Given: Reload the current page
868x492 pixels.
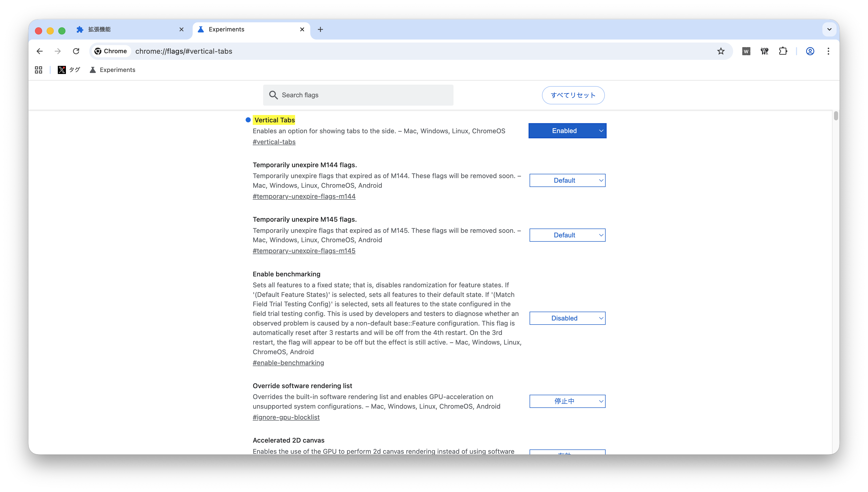Looking at the screenshot, I should (x=76, y=51).
